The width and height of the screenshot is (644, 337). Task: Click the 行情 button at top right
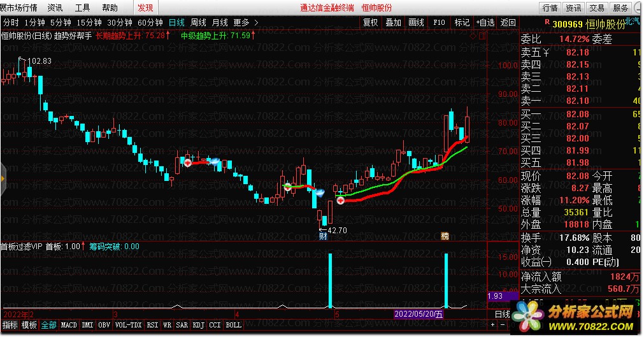coord(550,8)
